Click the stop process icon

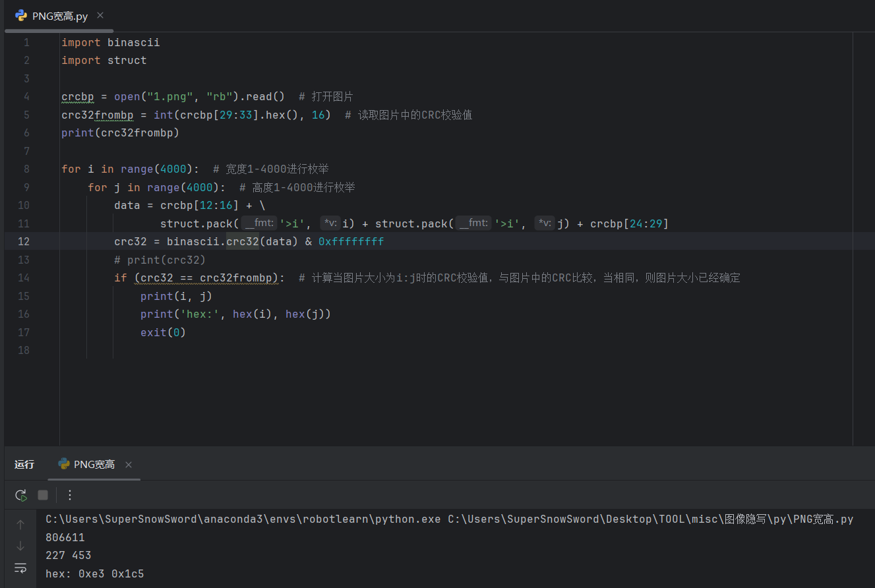coord(43,495)
